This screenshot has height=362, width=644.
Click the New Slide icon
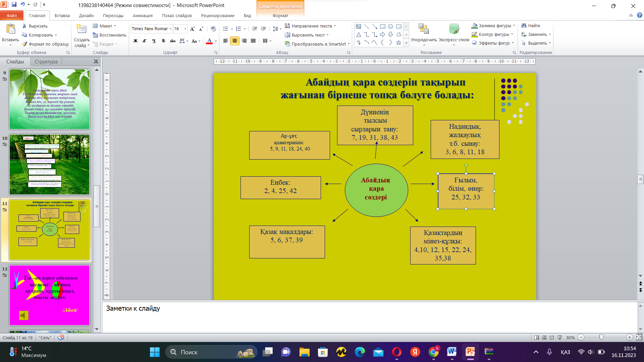pos(82,30)
